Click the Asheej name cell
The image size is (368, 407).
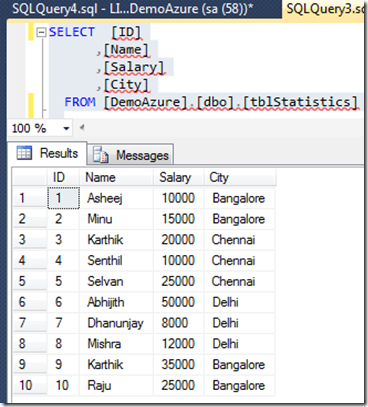tap(116, 198)
